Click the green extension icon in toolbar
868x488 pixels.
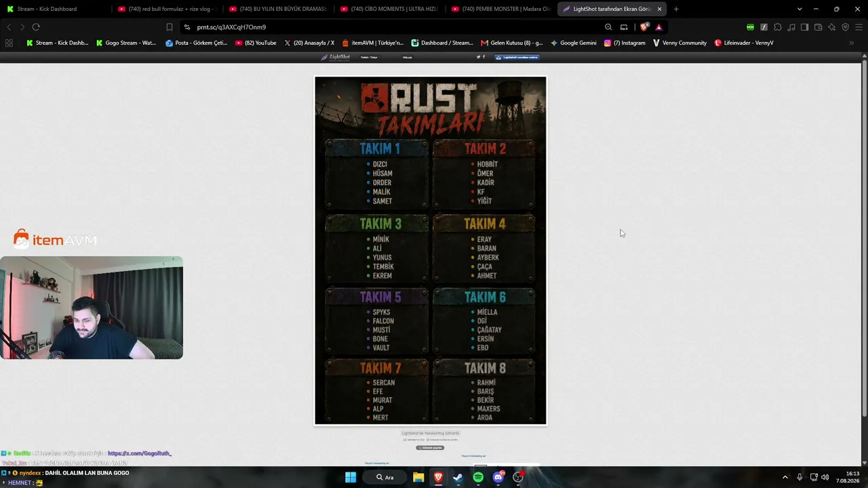point(750,27)
